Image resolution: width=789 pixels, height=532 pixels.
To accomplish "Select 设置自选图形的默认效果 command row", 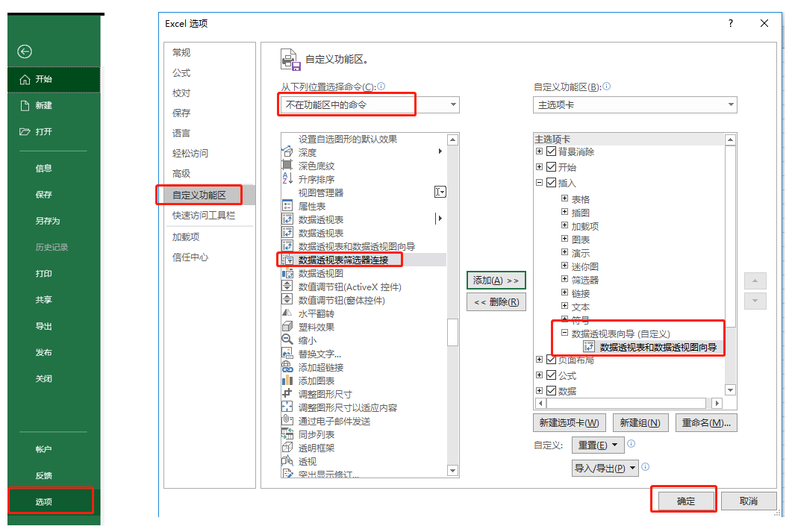I will 364,139.
